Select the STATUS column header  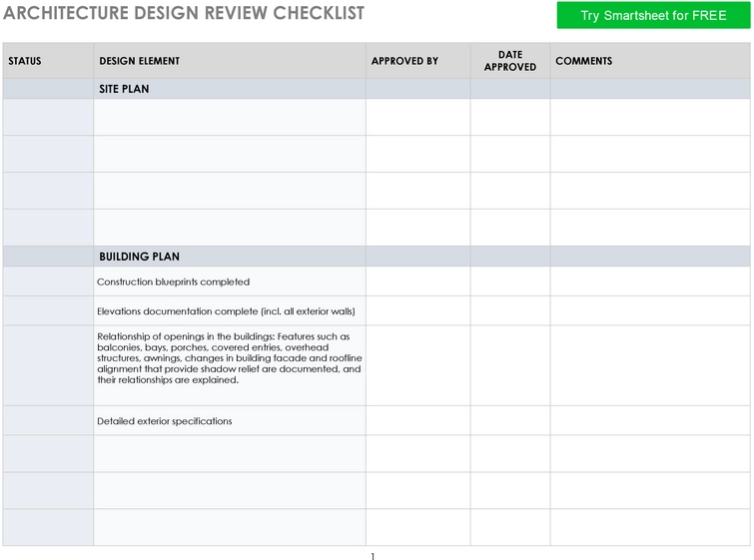point(48,61)
